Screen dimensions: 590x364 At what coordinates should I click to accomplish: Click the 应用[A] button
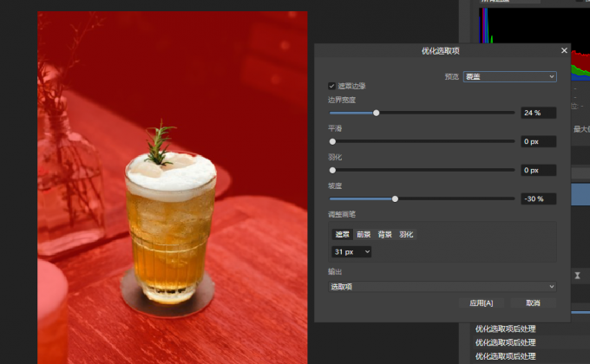pyautogui.click(x=482, y=302)
